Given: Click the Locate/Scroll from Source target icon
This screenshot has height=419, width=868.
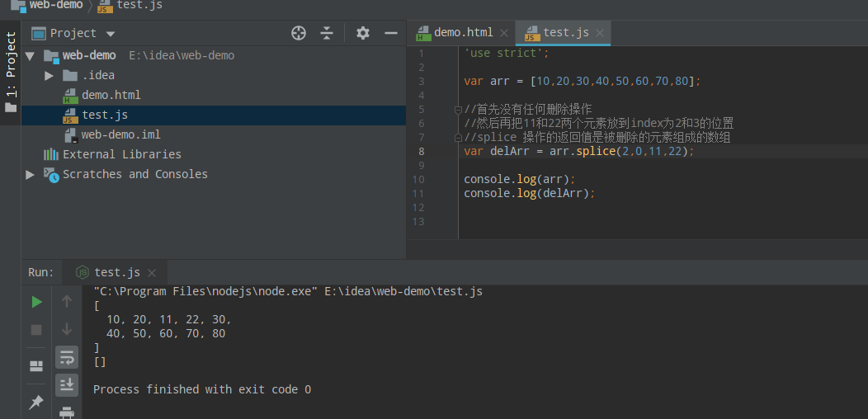Looking at the screenshot, I should (299, 33).
